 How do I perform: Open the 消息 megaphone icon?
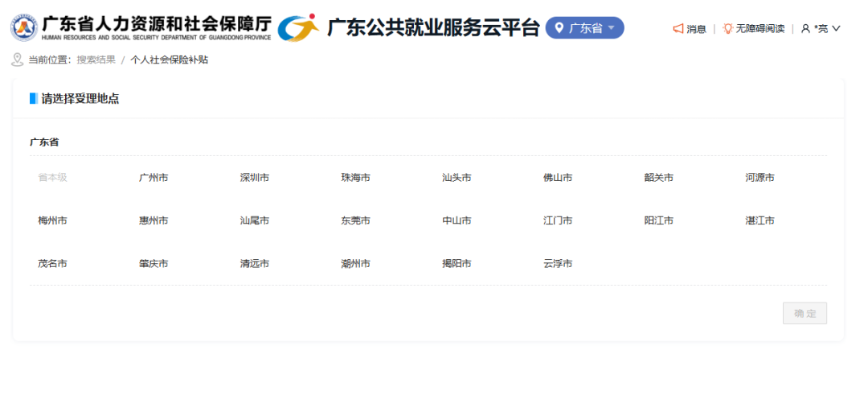tap(678, 28)
